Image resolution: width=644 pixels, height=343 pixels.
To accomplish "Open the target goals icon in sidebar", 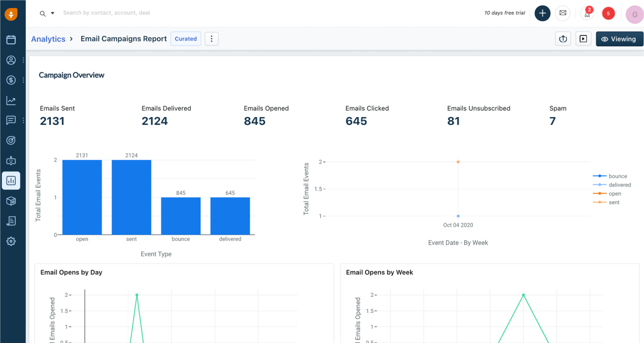I will click(11, 140).
